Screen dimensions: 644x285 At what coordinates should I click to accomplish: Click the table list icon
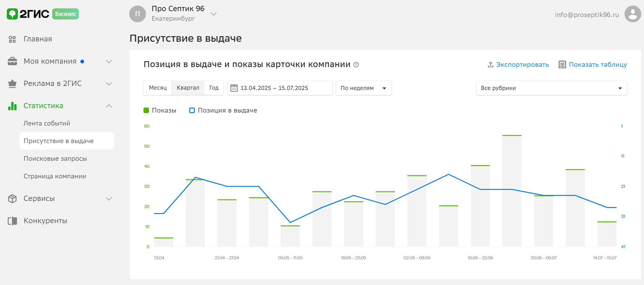click(562, 65)
